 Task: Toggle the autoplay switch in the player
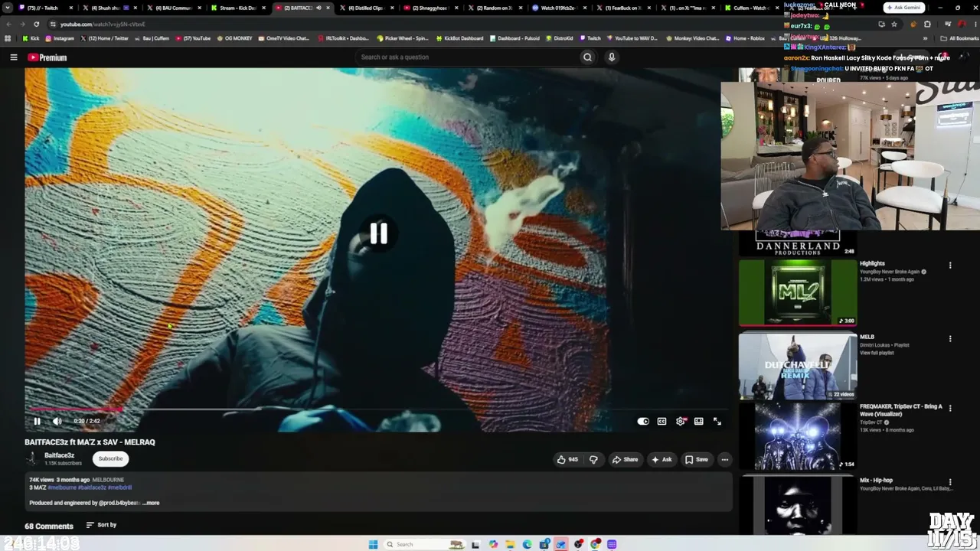tap(643, 421)
